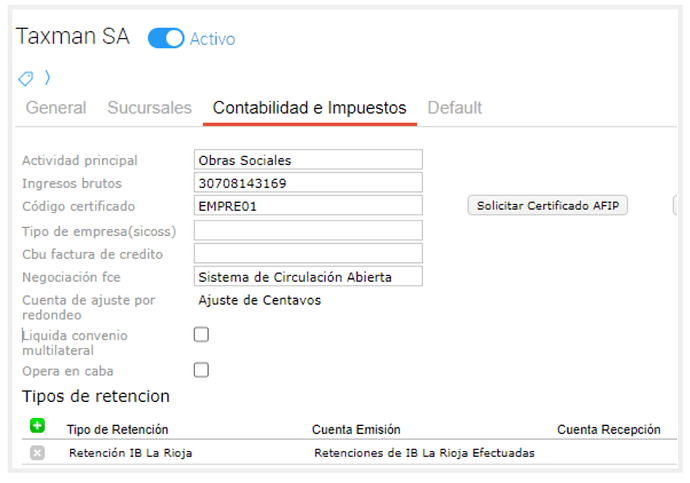Screen dimensions: 690x483
Task: Toggle the Activo switch off
Action: click(166, 39)
